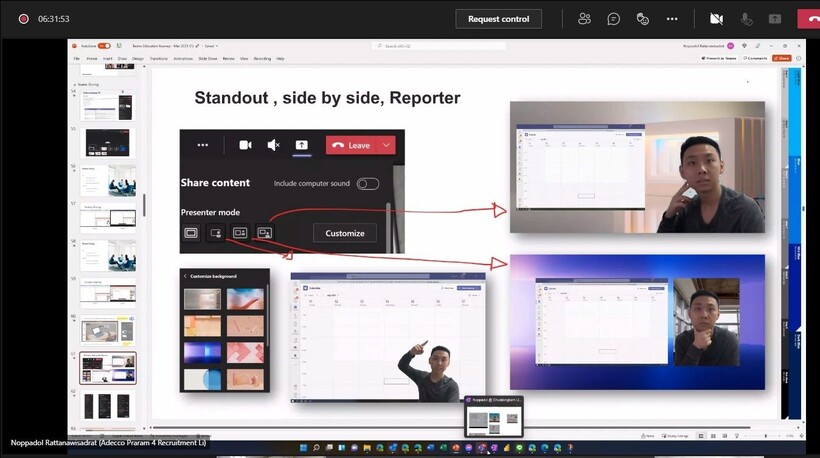Click the Display Settings button in status bar
Image resolution: width=820 pixels, height=458 pixels.
coord(677,436)
